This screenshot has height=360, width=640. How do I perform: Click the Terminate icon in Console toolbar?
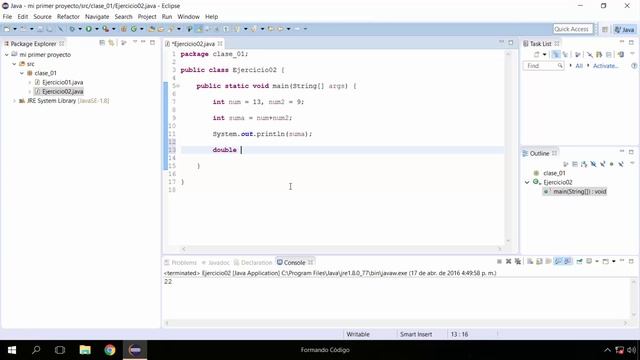click(499, 261)
